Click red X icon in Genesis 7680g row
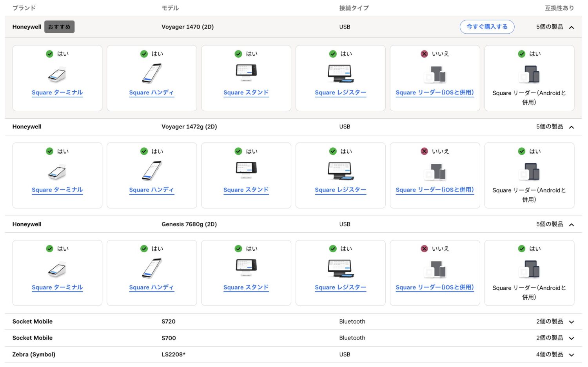The width and height of the screenshot is (588, 367). tap(424, 249)
